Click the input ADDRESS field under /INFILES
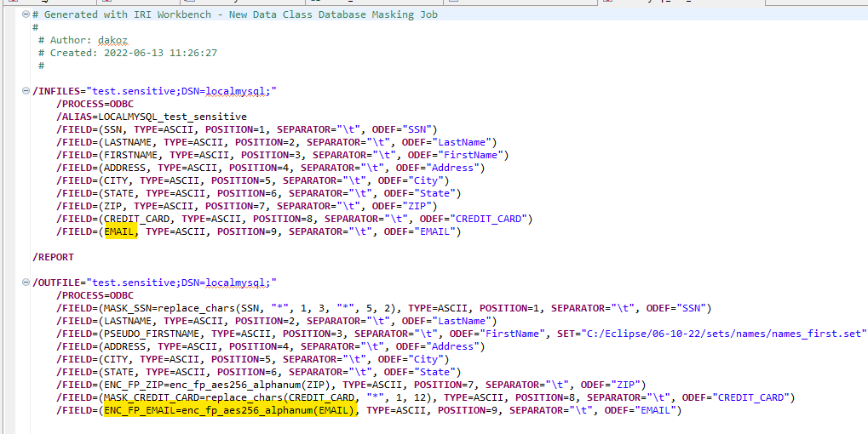Image resolution: width=868 pixels, height=434 pixels. click(271, 168)
